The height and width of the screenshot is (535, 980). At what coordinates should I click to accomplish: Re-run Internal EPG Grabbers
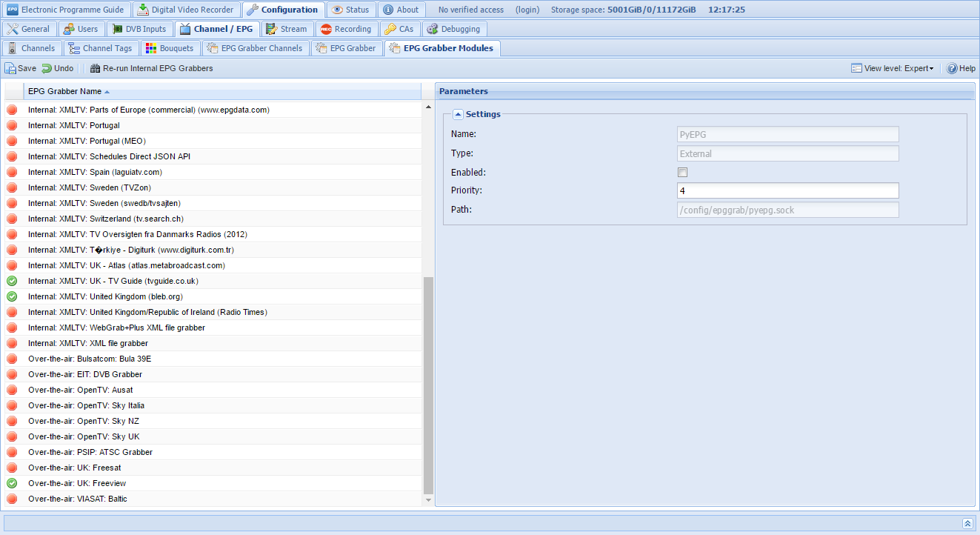pyautogui.click(x=151, y=68)
